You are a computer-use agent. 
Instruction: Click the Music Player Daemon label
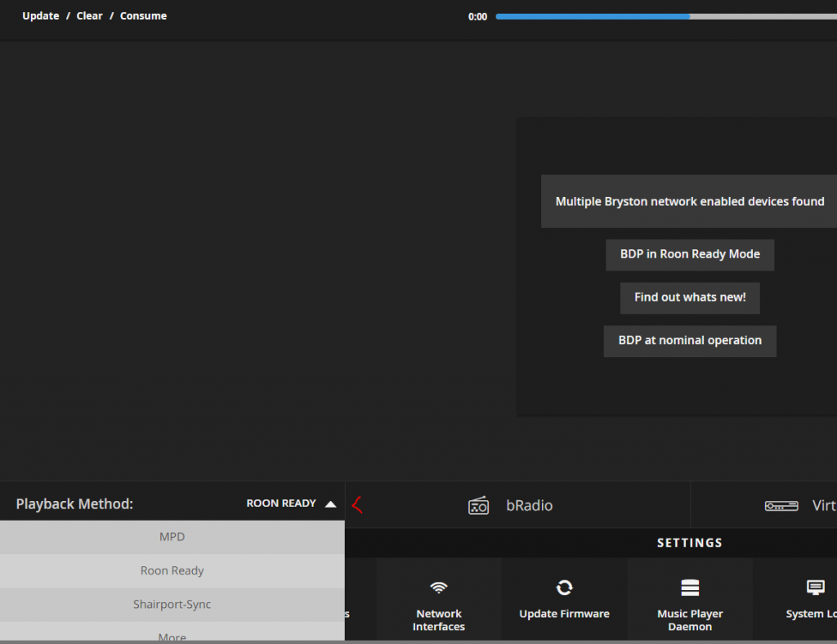coord(690,620)
